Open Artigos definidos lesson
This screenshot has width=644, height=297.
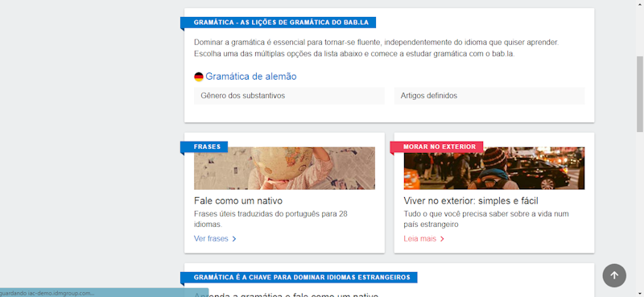click(x=489, y=96)
